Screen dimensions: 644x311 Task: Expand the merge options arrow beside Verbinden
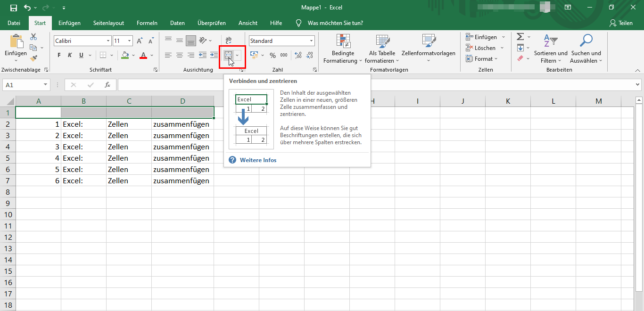coord(238,55)
